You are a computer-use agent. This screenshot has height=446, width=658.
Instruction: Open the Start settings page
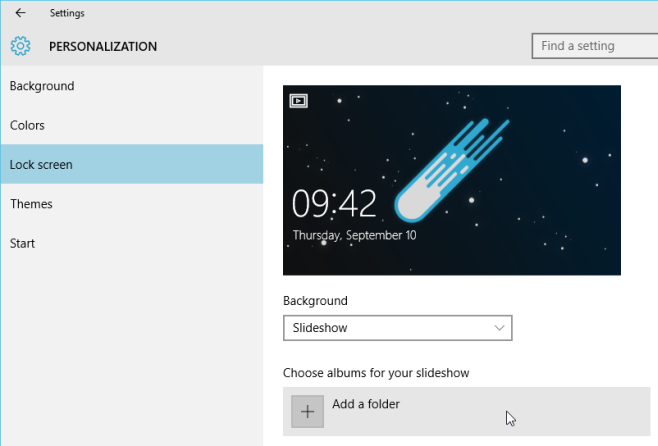pos(23,243)
